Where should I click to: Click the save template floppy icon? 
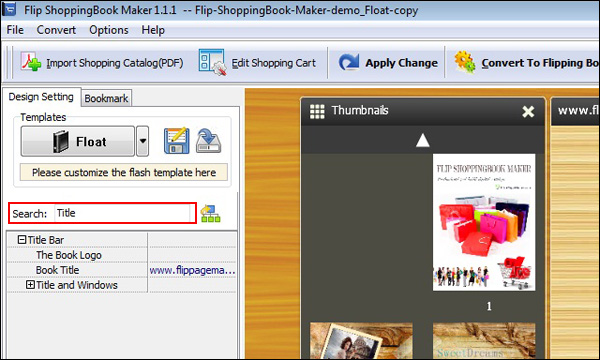coord(176,141)
